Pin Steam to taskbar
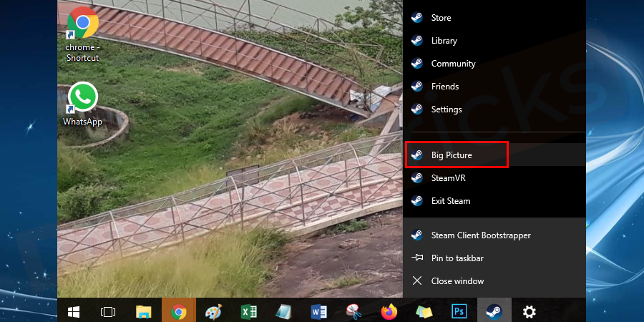644x322 pixels. coord(494,258)
